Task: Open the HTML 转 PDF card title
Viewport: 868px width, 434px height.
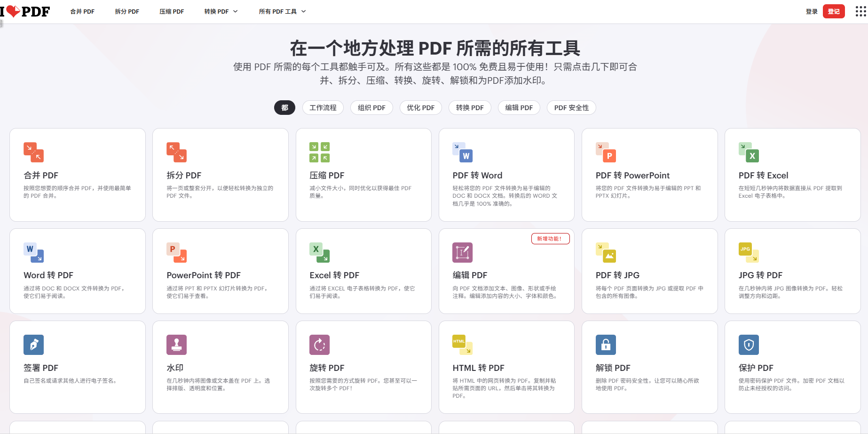Action: (x=478, y=368)
